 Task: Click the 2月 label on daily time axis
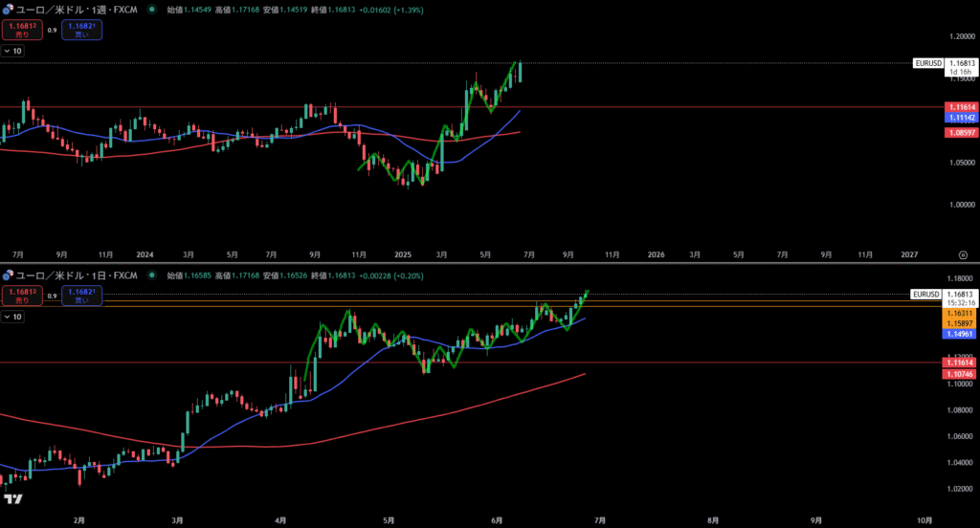pos(78,520)
